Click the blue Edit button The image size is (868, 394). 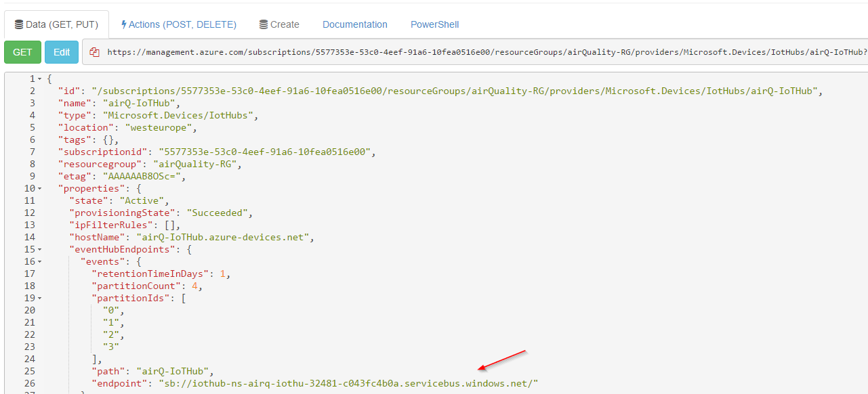tap(62, 52)
